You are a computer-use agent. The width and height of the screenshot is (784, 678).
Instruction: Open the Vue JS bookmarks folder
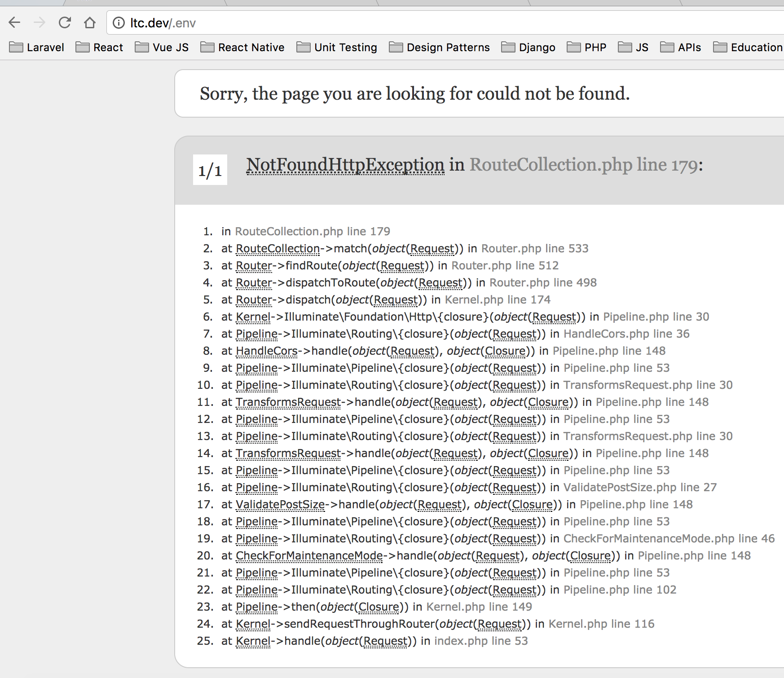[x=162, y=47]
